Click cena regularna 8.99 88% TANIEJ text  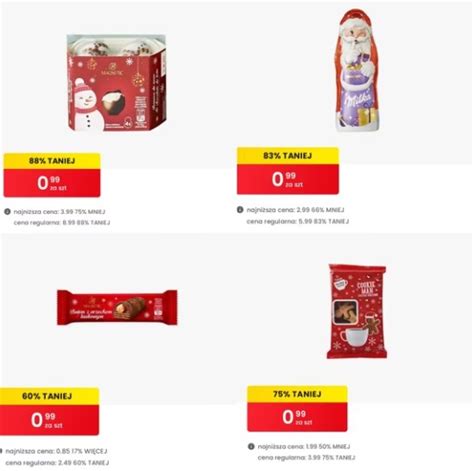click(62, 223)
